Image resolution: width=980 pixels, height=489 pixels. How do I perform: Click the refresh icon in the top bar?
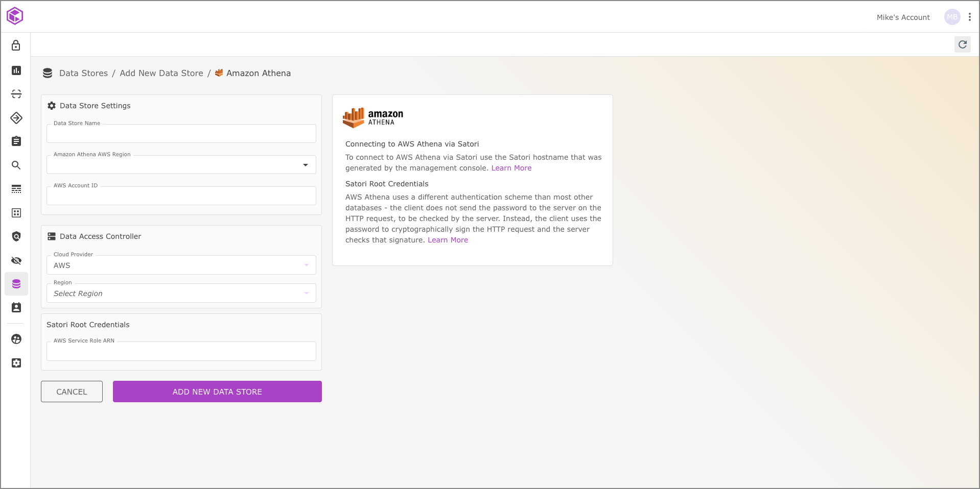click(x=963, y=44)
